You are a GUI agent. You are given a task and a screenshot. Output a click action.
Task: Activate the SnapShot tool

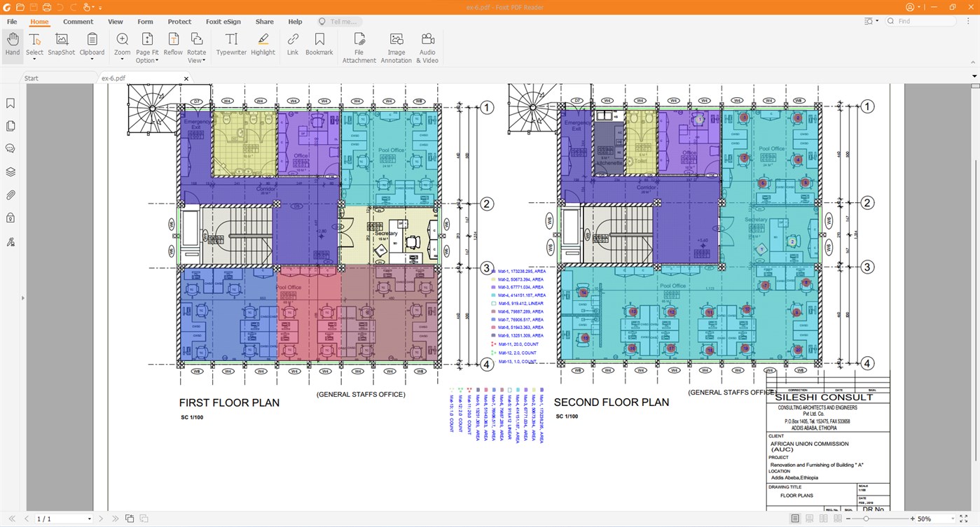(62, 43)
